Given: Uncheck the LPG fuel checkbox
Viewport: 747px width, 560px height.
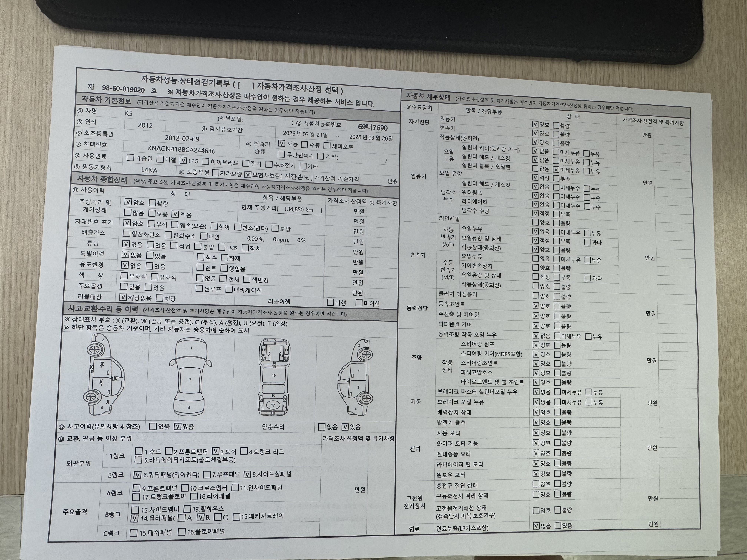Looking at the screenshot, I should [x=183, y=160].
